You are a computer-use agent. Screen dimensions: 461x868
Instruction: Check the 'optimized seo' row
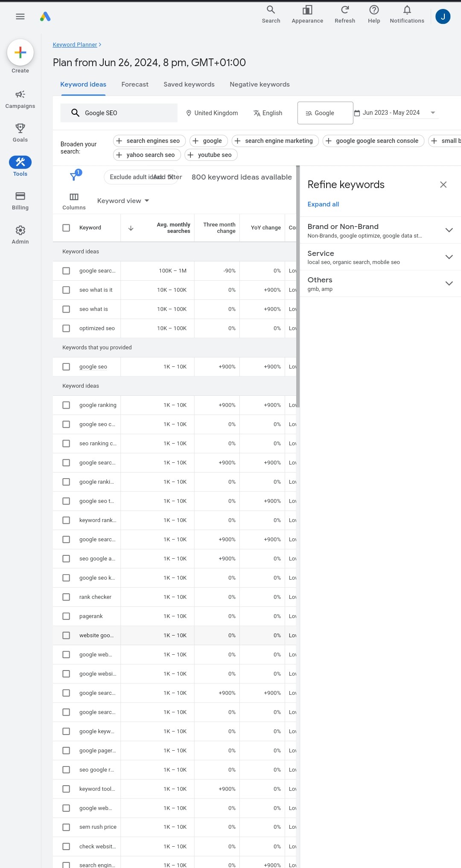click(x=66, y=328)
